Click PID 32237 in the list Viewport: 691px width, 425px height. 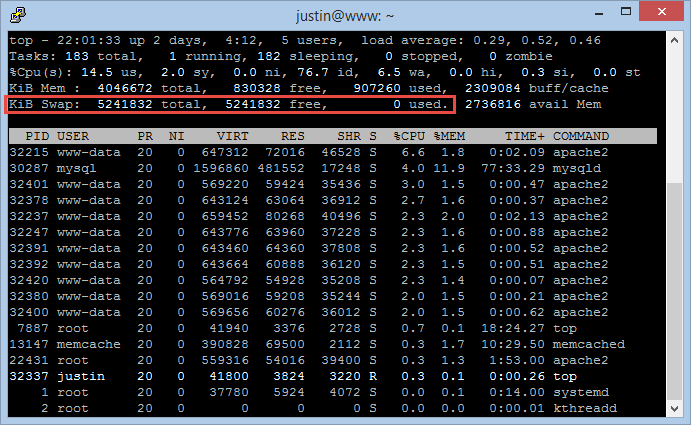[x=29, y=216]
